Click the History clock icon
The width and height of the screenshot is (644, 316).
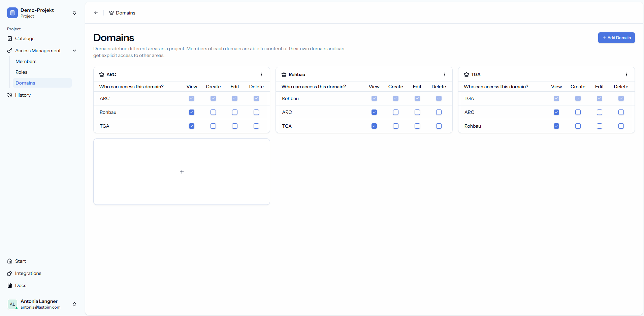click(x=10, y=95)
